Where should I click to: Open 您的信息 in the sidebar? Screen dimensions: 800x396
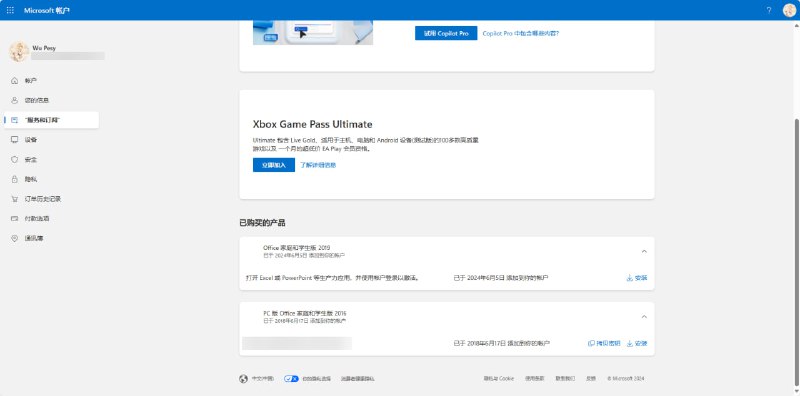click(x=51, y=101)
